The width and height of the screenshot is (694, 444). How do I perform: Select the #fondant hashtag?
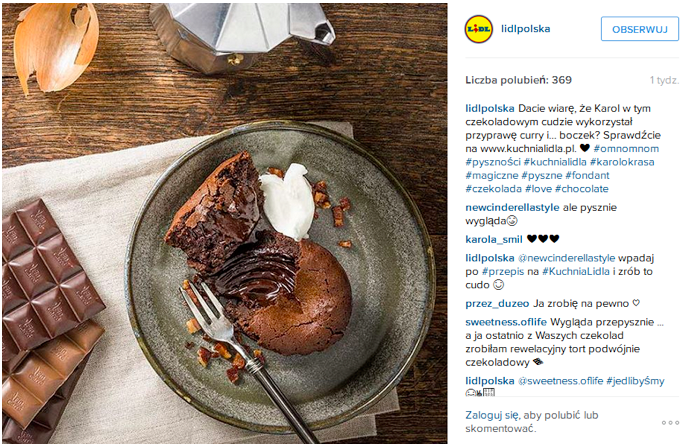pos(587,175)
